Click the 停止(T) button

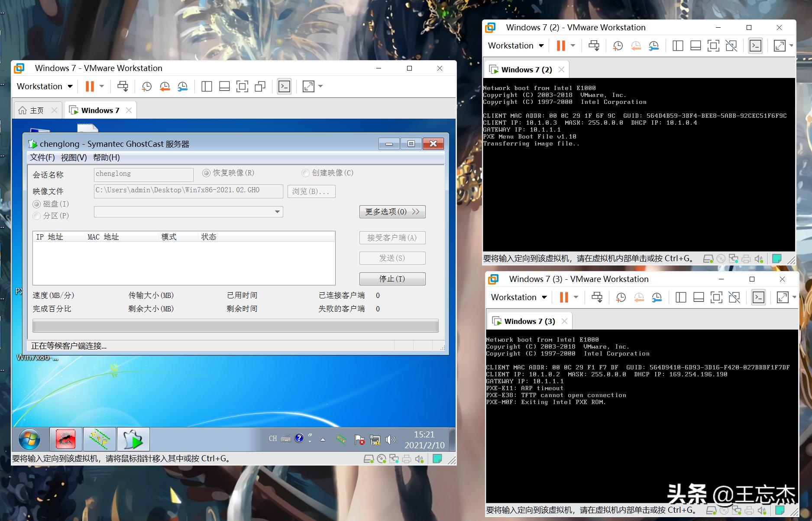tap(392, 278)
